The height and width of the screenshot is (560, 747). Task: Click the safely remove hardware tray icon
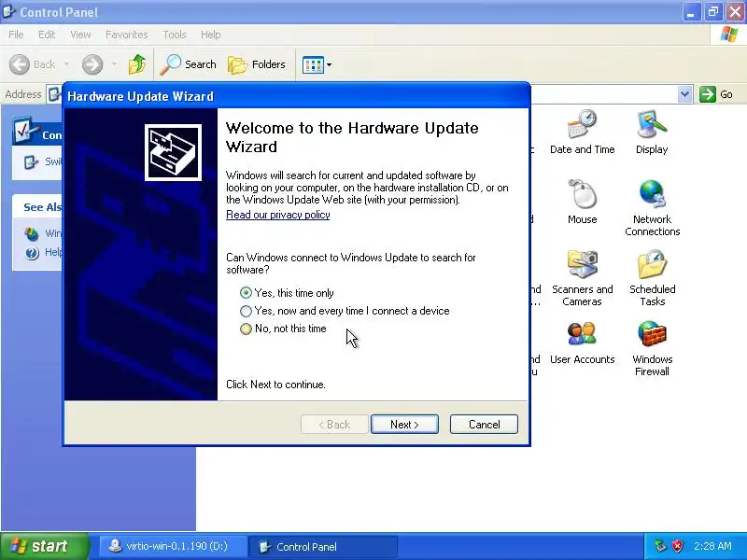pos(660,546)
